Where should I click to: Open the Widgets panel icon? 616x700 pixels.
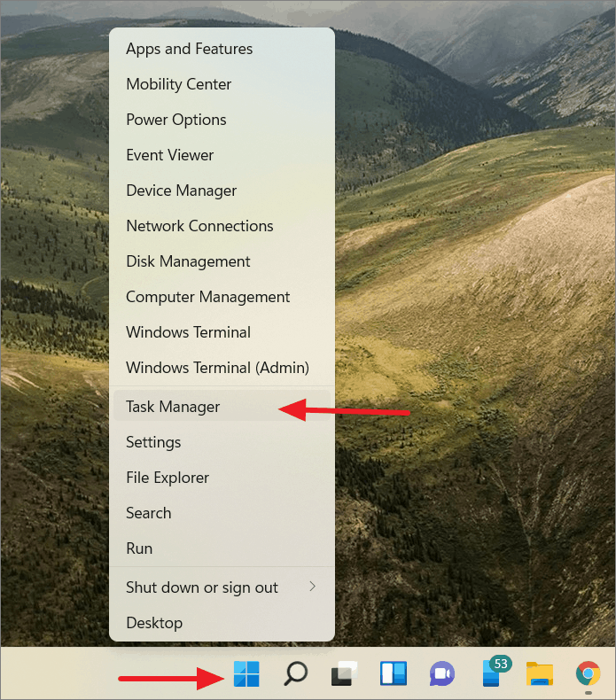click(394, 673)
